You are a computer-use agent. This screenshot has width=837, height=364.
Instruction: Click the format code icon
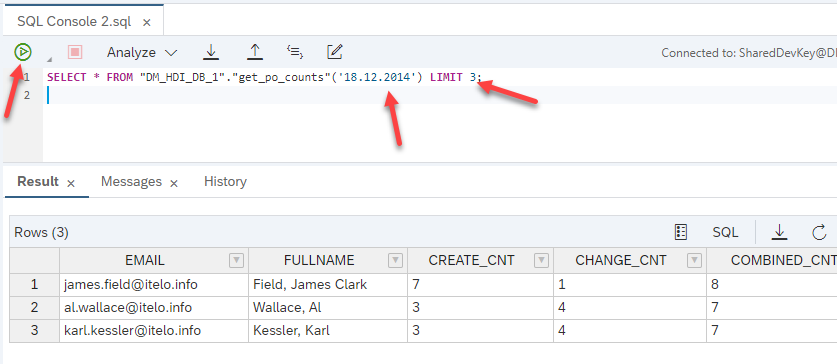(295, 52)
